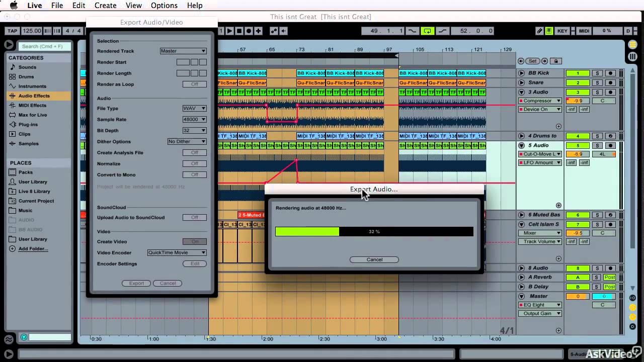This screenshot has width=644, height=362.
Task: Open Dither Options dropdown
Action: (187, 141)
